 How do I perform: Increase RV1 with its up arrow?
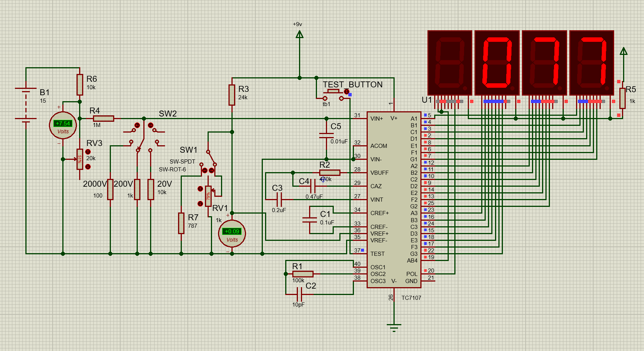200,189
